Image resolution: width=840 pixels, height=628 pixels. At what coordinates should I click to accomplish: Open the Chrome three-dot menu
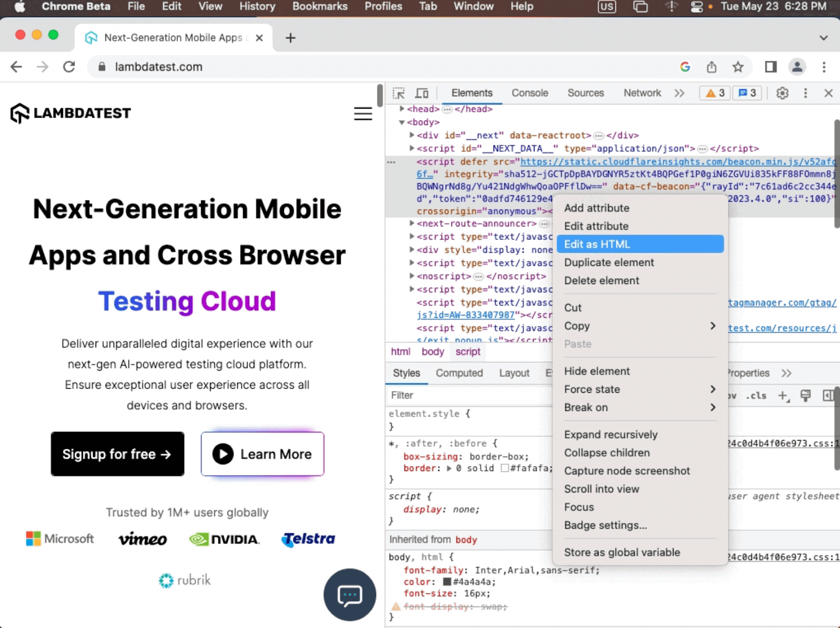(824, 67)
